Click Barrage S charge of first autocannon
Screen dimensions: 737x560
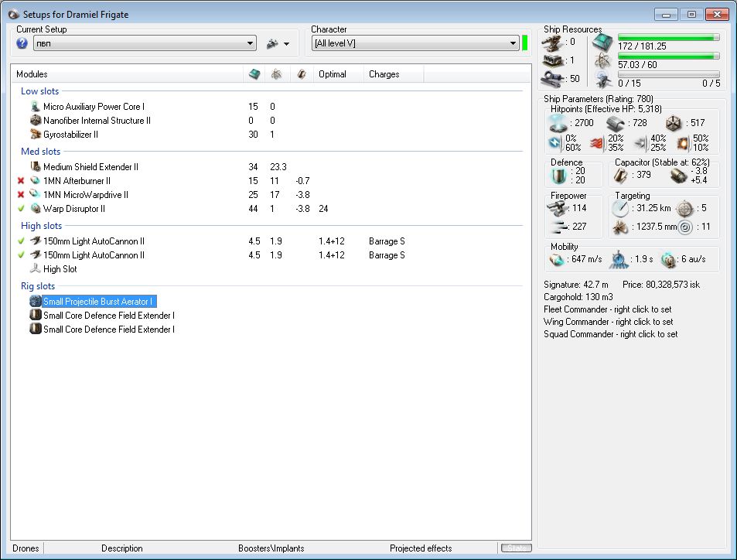[x=387, y=241]
